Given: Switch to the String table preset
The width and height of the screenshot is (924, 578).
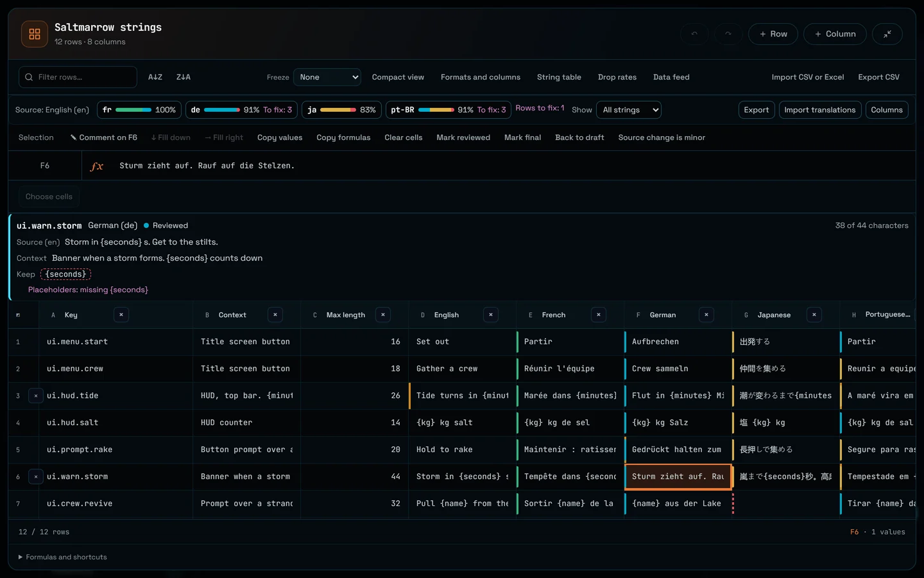Looking at the screenshot, I should pyautogui.click(x=559, y=77).
